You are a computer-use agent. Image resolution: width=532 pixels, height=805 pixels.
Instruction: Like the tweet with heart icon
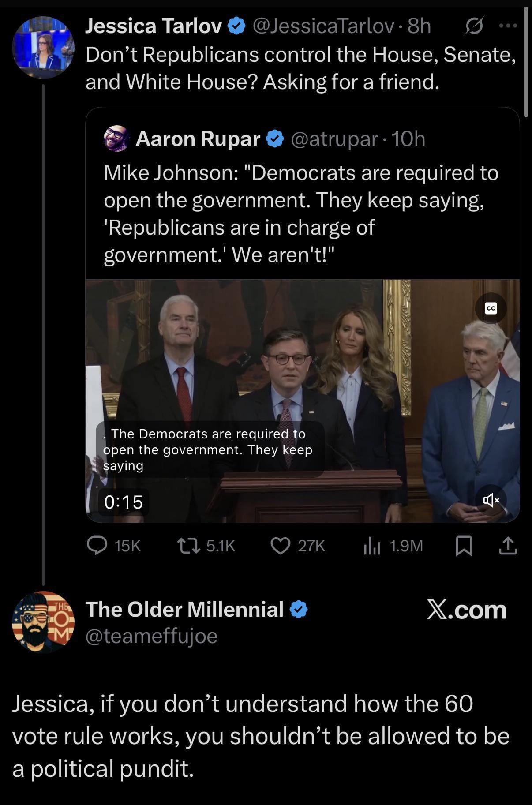pyautogui.click(x=280, y=546)
